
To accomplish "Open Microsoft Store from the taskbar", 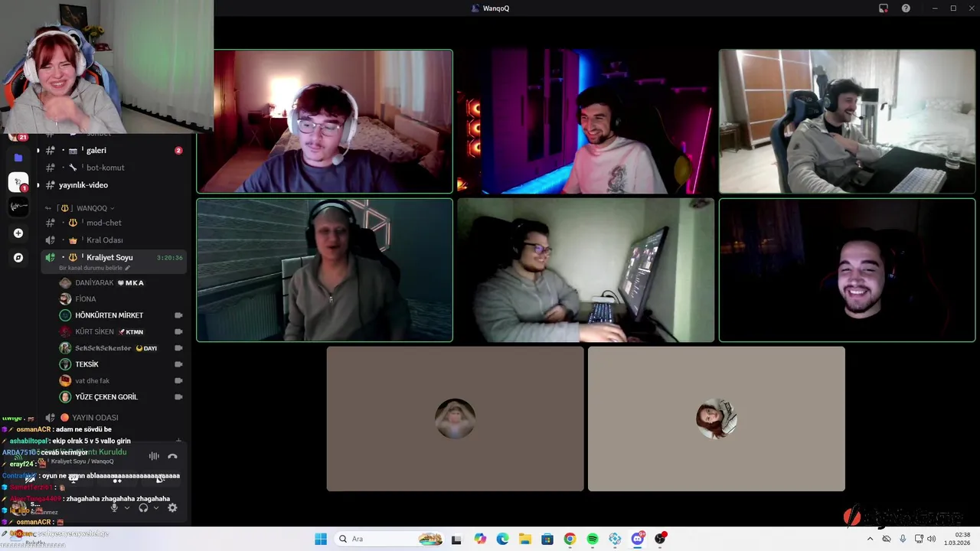I will [547, 539].
